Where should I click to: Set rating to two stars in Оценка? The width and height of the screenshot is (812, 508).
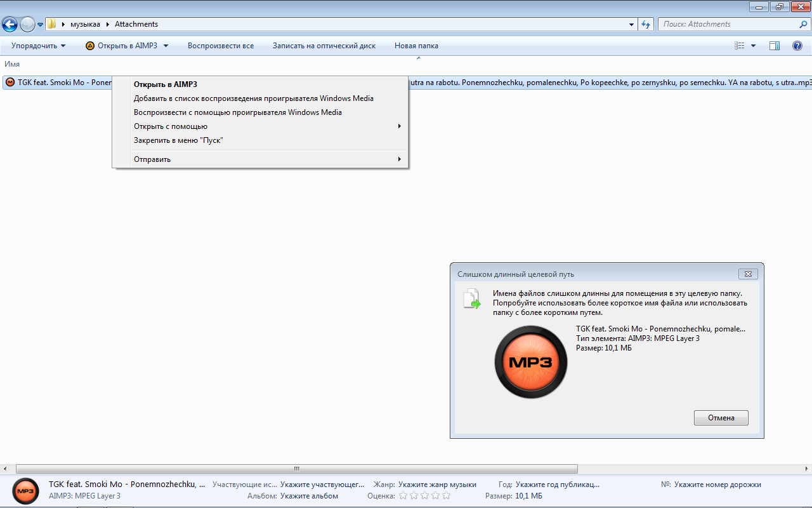[414, 496]
